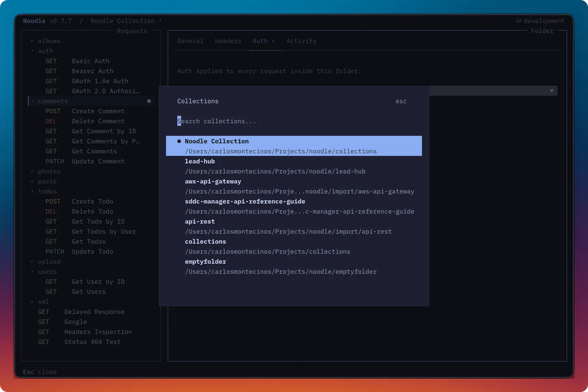The width and height of the screenshot is (588, 392).
Task: Open the PATCH Update Comment request
Action: pyautogui.click(x=91, y=161)
